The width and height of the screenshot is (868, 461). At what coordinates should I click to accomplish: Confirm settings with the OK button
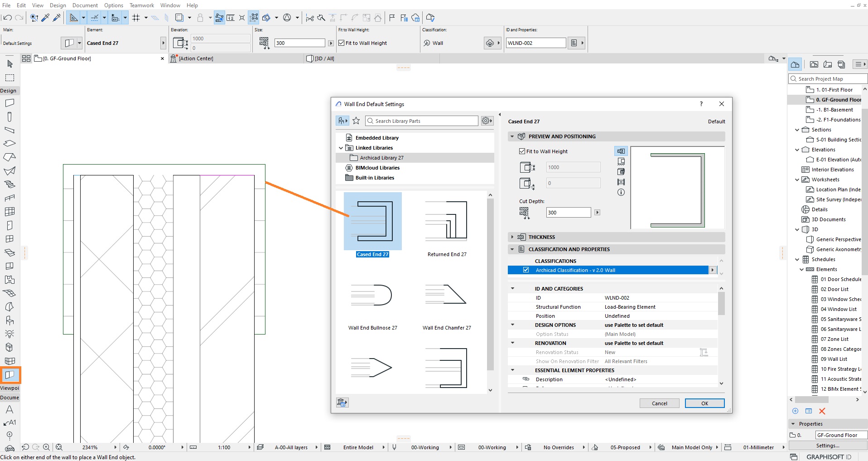704,403
